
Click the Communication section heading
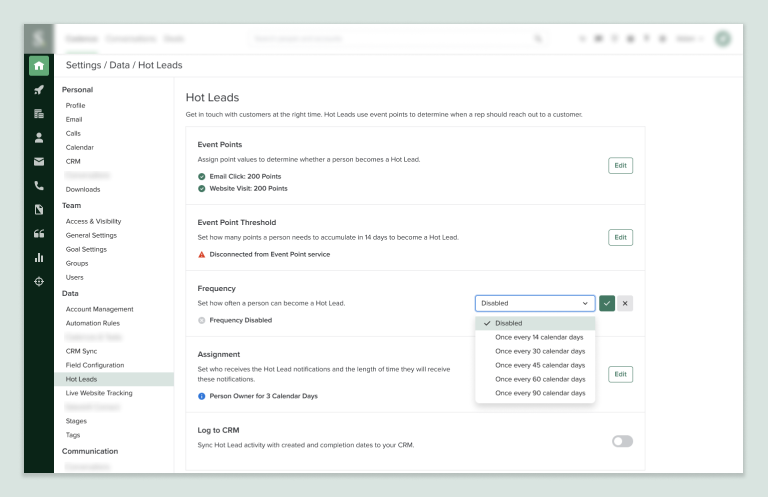pyautogui.click(x=90, y=451)
